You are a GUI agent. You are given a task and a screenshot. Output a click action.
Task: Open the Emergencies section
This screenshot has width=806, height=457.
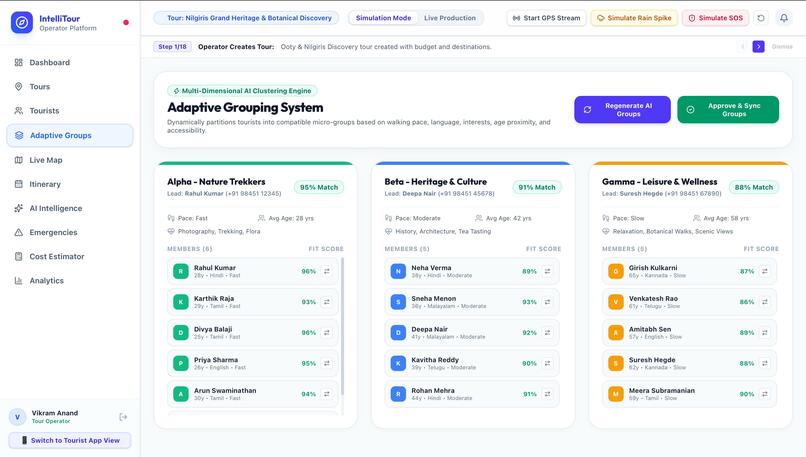[69, 232]
